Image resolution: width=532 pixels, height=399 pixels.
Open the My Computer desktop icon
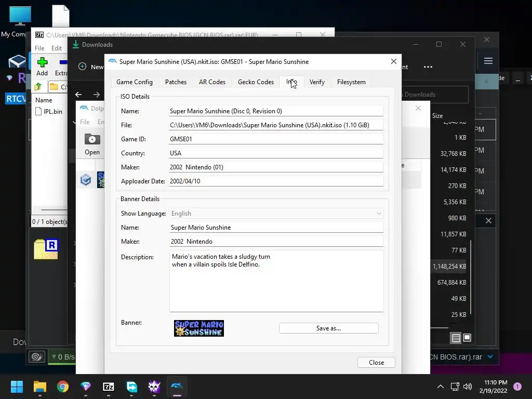[x=20, y=21]
